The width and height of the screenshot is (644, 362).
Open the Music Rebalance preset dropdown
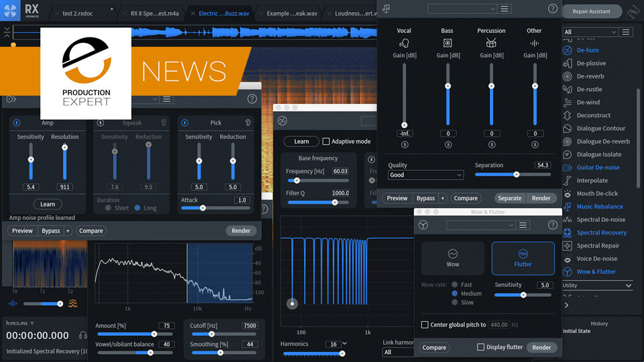click(x=462, y=9)
